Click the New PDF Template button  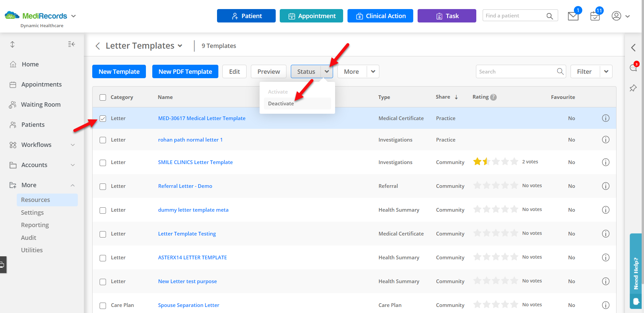pos(185,71)
